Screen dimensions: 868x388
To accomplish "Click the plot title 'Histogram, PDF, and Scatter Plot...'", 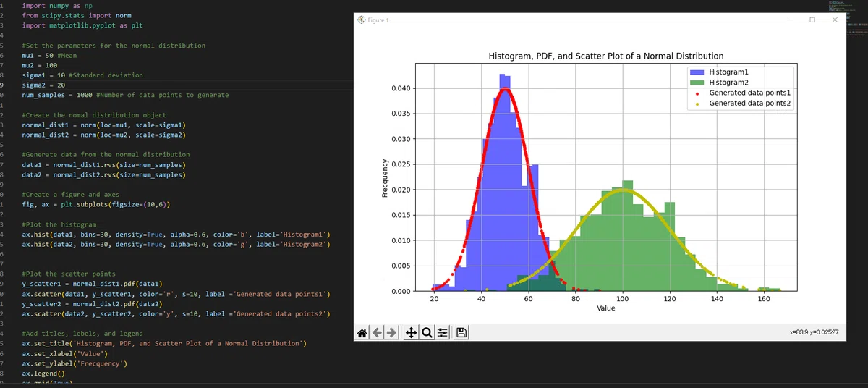I will tap(606, 56).
